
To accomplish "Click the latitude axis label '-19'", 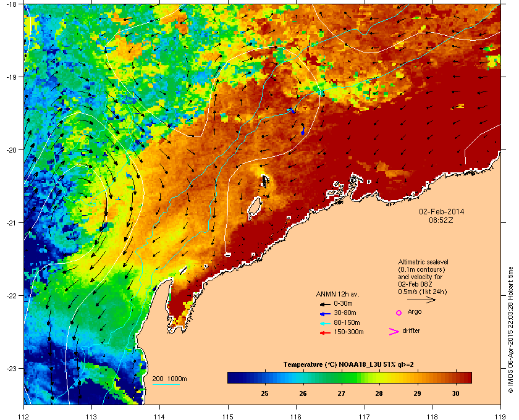I will pyautogui.click(x=12, y=77).
